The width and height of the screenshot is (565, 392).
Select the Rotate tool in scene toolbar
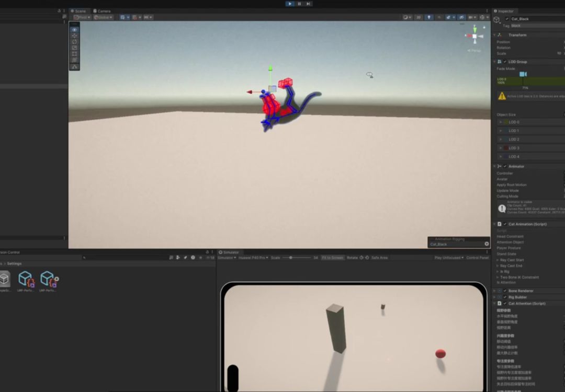point(75,42)
